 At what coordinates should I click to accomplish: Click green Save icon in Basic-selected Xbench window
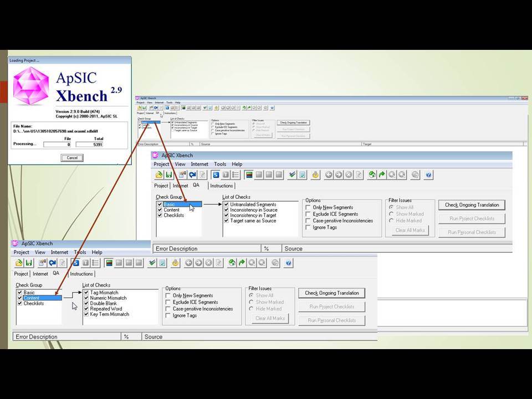tap(168, 175)
